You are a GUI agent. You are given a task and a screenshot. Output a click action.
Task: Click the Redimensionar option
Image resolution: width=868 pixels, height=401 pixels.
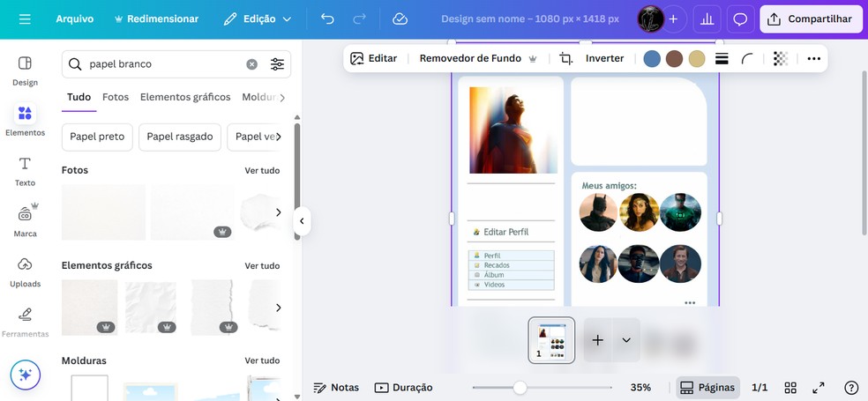[156, 19]
